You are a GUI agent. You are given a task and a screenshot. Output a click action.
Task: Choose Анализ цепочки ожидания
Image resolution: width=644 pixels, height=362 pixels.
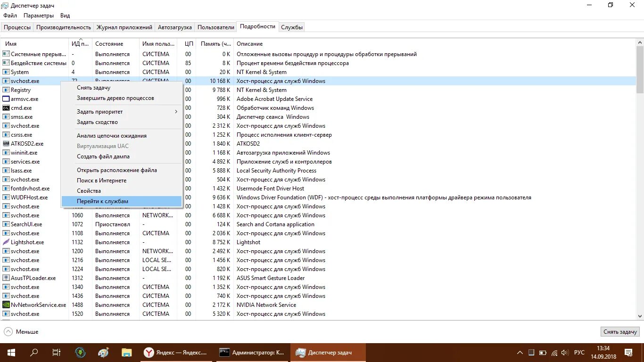(122, 136)
